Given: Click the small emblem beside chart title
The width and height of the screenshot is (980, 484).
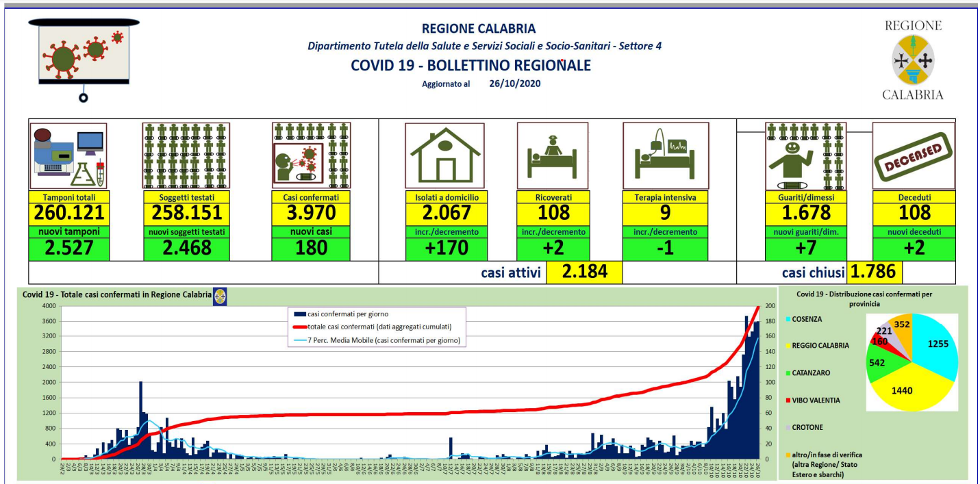Looking at the screenshot, I should tap(220, 296).
